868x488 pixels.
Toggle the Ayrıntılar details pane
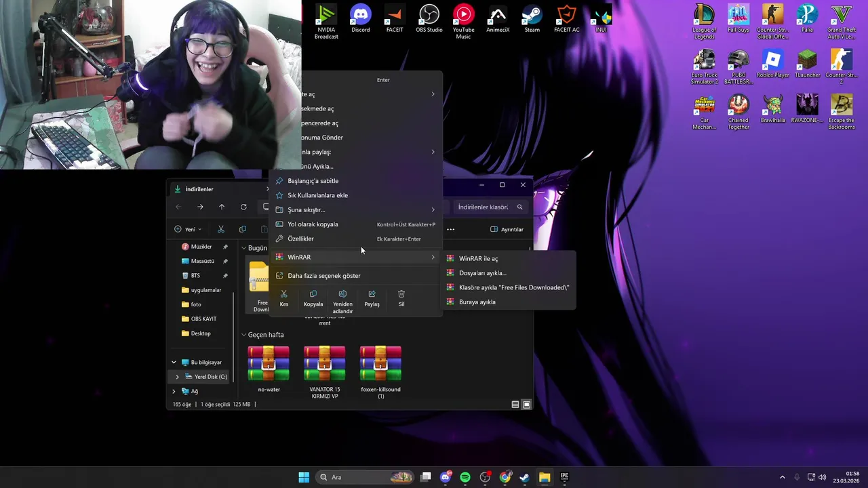[507, 229]
